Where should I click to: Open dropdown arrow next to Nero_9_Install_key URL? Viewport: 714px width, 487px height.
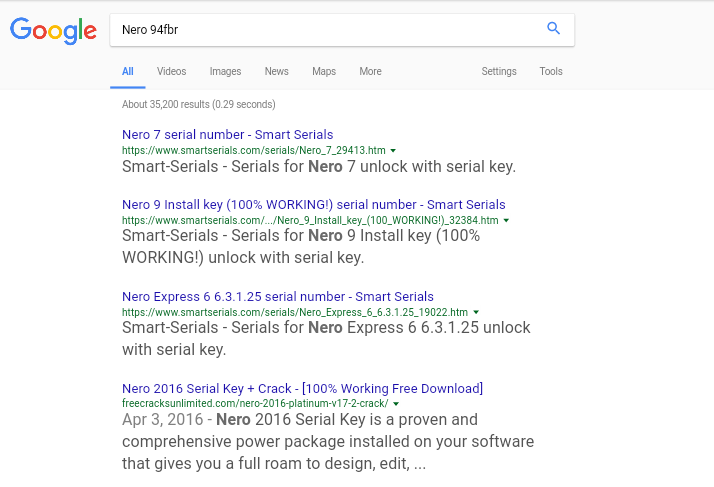(x=506, y=221)
